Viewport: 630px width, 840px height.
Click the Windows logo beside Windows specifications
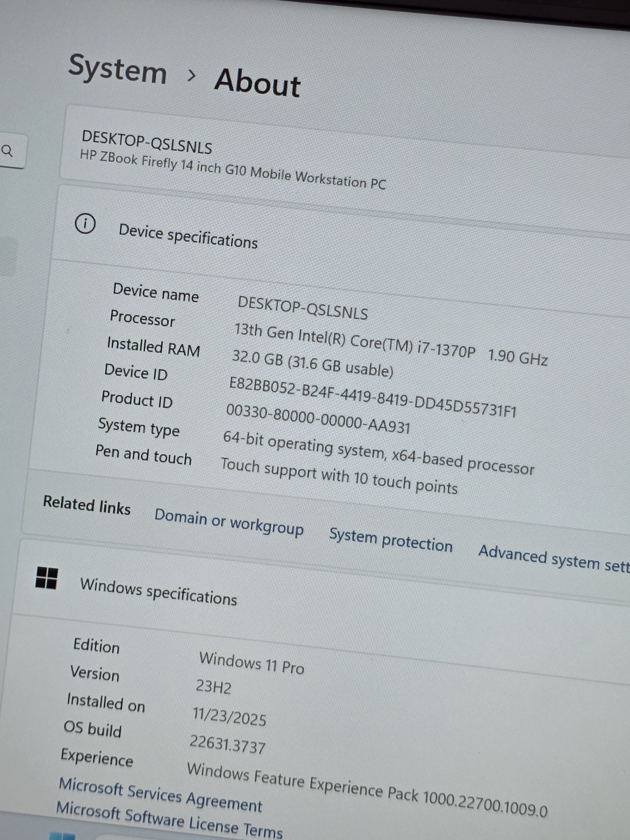coord(47,578)
